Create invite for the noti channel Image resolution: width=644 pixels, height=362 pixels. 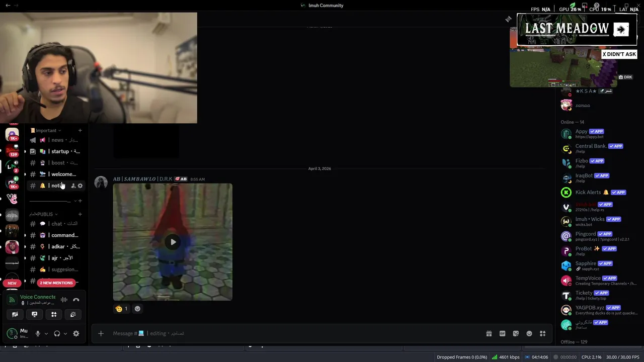(73, 186)
